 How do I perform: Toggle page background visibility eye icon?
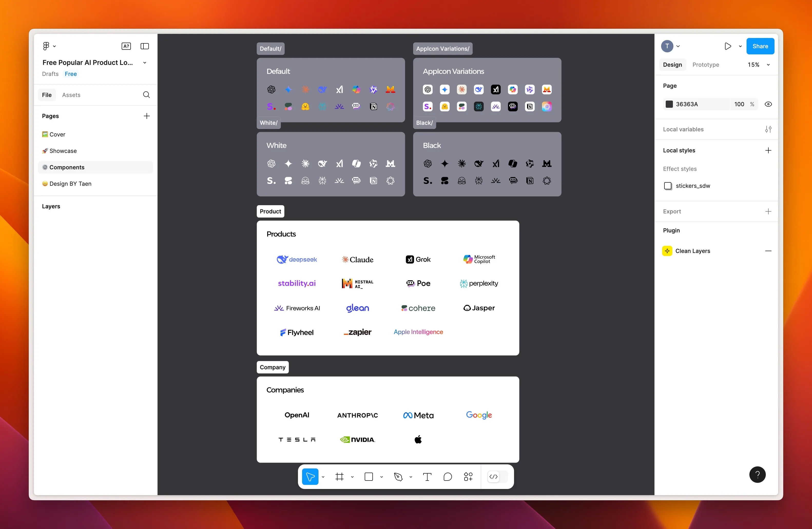pyautogui.click(x=768, y=104)
